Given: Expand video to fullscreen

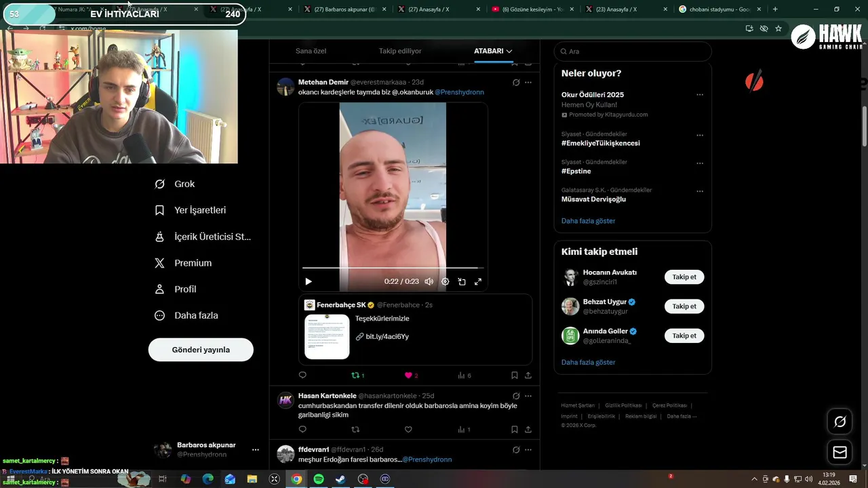Looking at the screenshot, I should pos(478,281).
